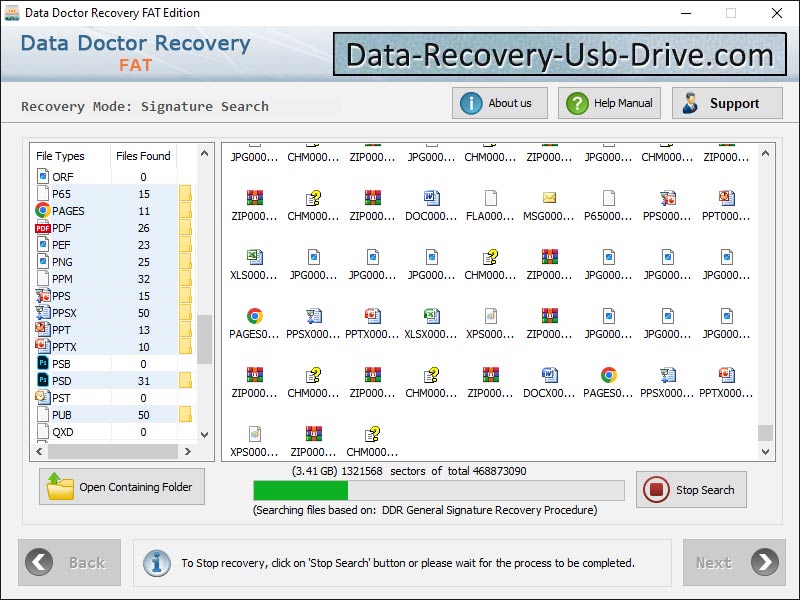This screenshot has width=800, height=600.
Task: Click the blue info icon on About us
Action: pyautogui.click(x=470, y=102)
